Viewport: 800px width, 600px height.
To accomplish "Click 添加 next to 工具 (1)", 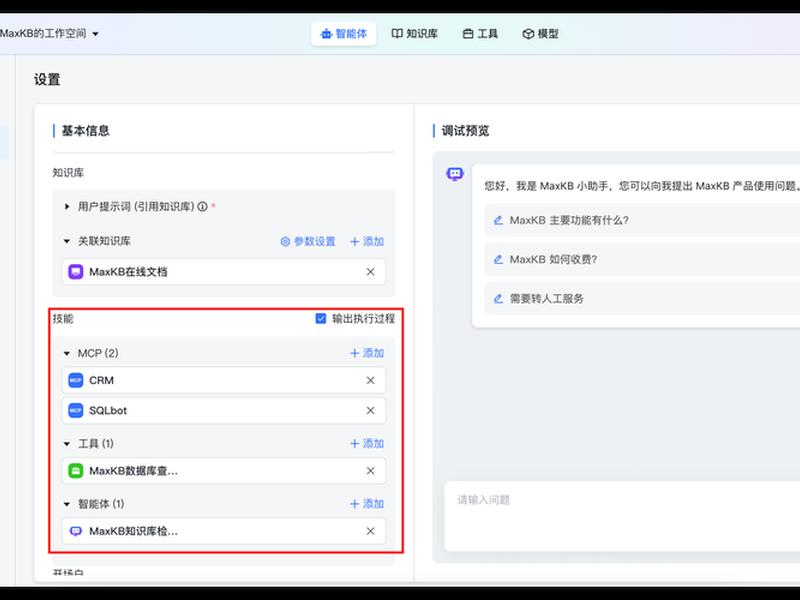I will pos(367,443).
